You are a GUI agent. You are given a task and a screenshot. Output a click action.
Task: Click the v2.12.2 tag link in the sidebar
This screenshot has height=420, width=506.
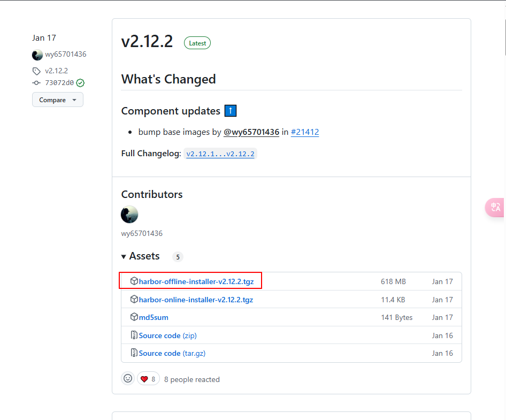tap(57, 71)
